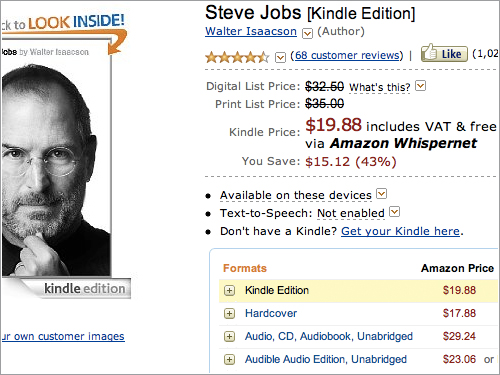Click the star rating icons
The image size is (500, 375).
(x=237, y=57)
